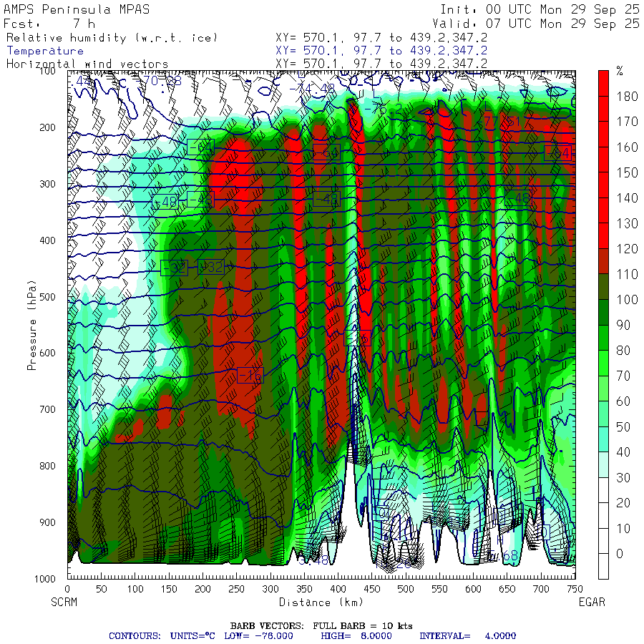The image size is (644, 644).
Task: Click the light green 60–70 colorbar segment
Action: [603, 388]
